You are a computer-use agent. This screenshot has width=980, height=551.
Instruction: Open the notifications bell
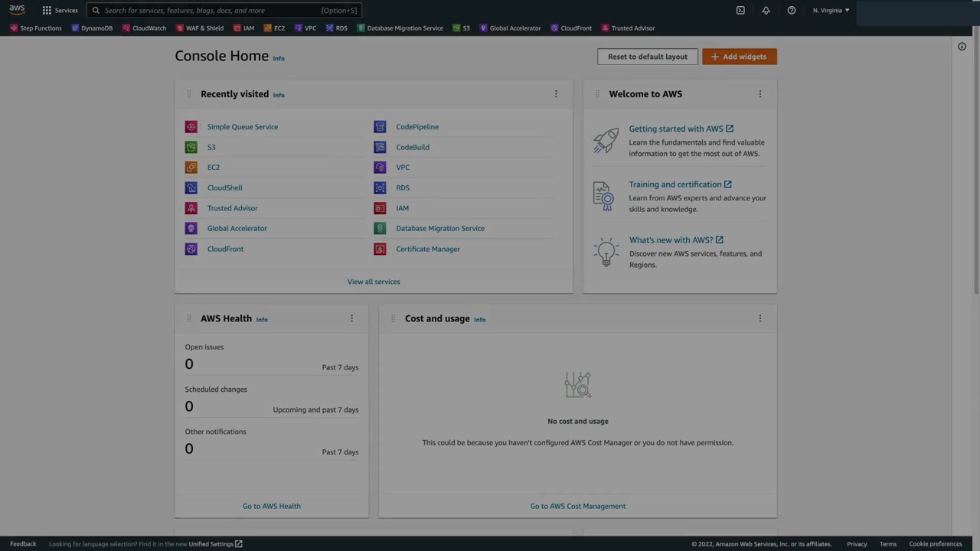coord(766,11)
